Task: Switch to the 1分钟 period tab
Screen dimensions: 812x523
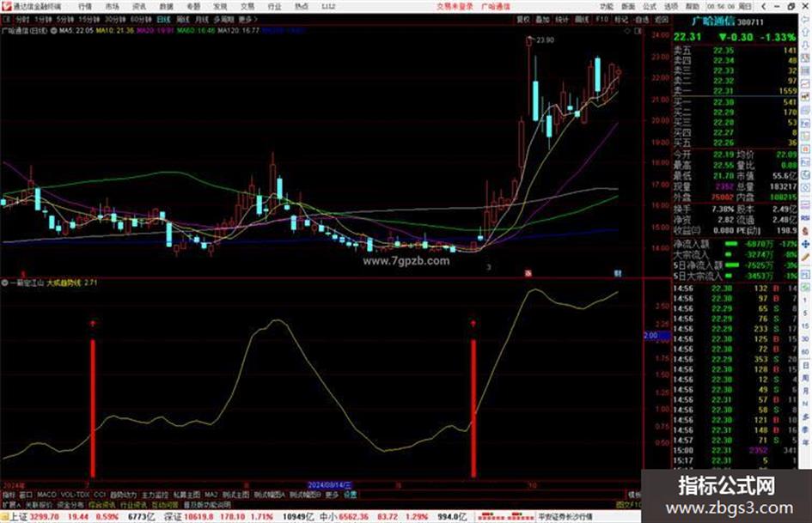Action: point(43,19)
